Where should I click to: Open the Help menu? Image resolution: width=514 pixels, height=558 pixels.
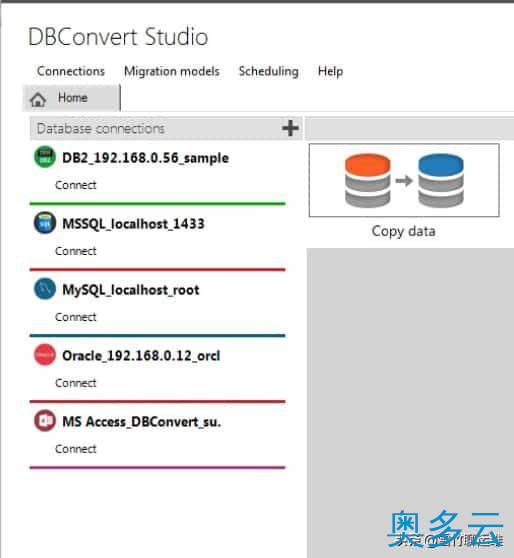330,71
